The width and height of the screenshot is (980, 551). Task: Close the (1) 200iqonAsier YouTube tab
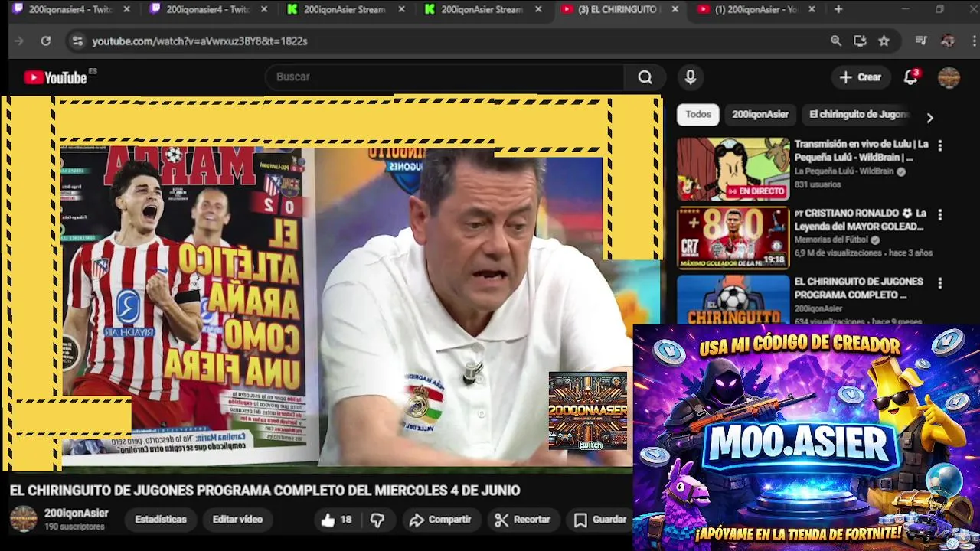(x=812, y=9)
